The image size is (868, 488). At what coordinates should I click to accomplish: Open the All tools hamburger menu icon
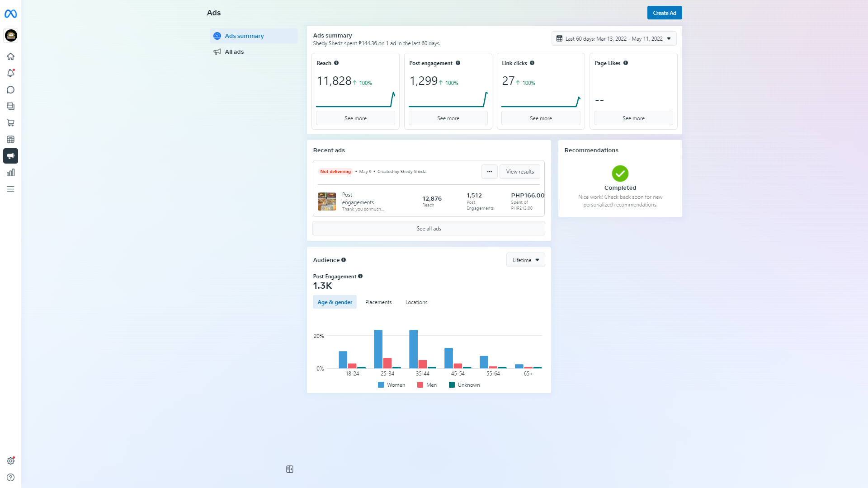point(10,189)
